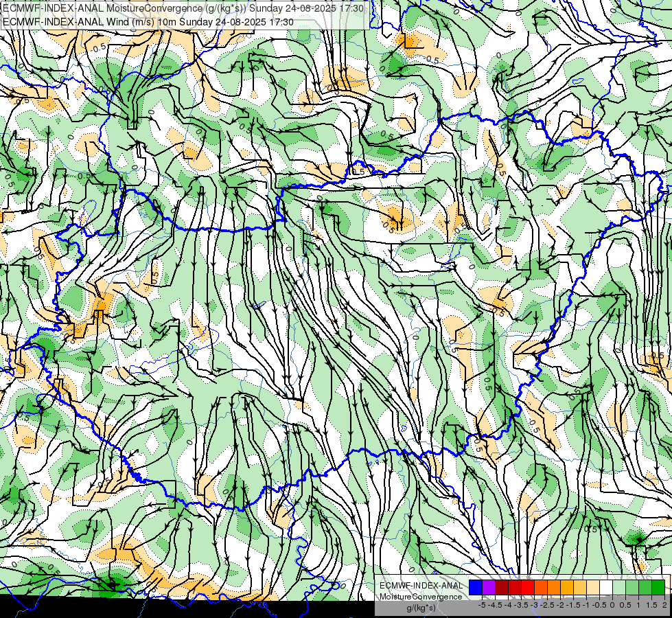Click the MoistureConvergence title line at top
672x618 pixels.
click(x=183, y=8)
